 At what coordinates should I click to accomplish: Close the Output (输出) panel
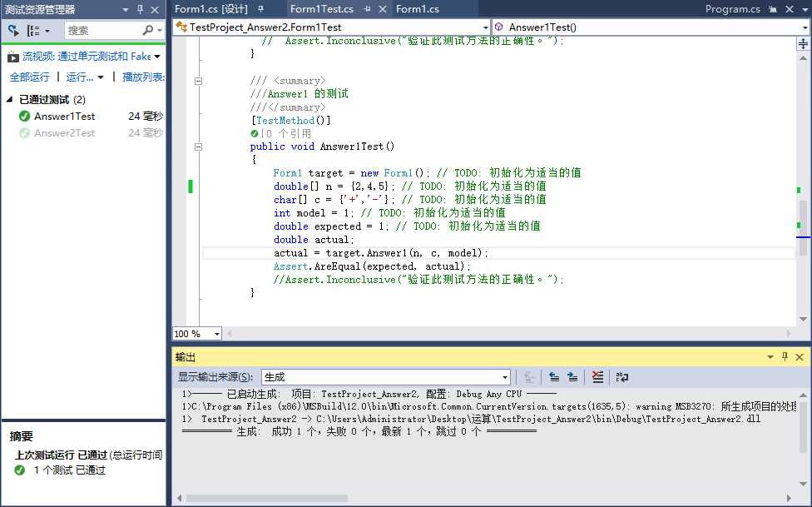click(x=800, y=356)
